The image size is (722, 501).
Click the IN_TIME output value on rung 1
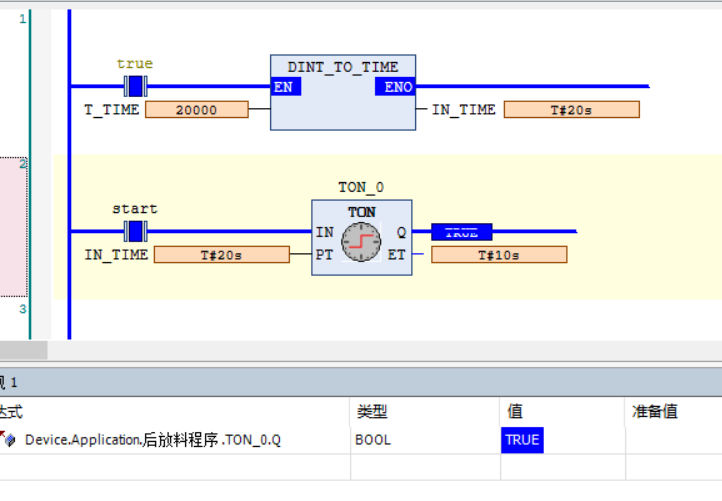[x=571, y=110]
